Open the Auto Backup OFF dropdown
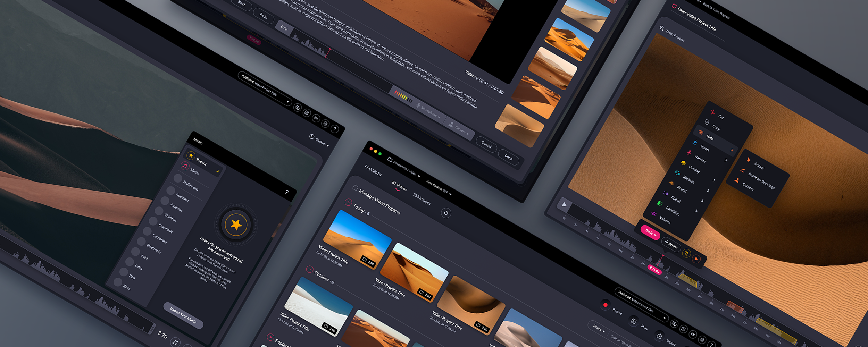Screen dimensions: 868x347 click(x=439, y=187)
